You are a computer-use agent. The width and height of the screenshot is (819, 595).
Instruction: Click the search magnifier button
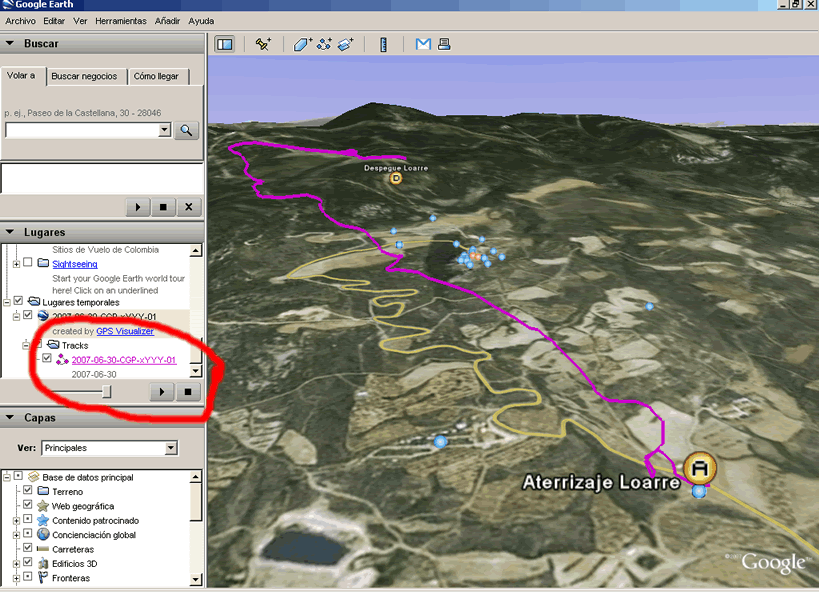186,130
